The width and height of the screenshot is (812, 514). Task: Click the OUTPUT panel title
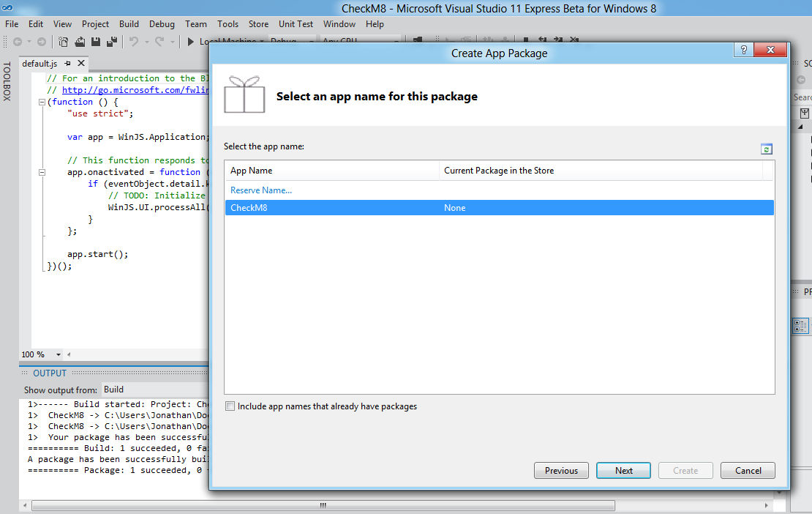50,373
